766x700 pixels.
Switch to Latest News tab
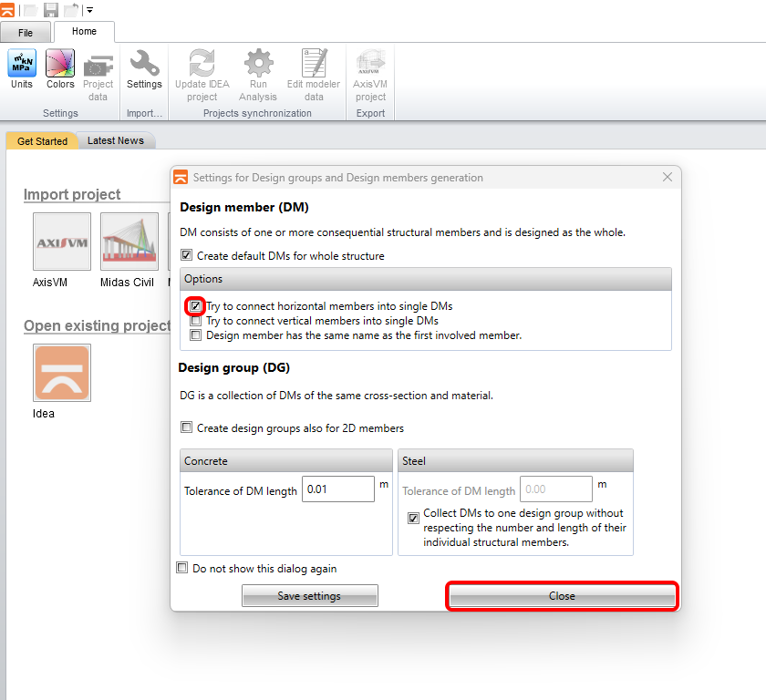coord(116,140)
